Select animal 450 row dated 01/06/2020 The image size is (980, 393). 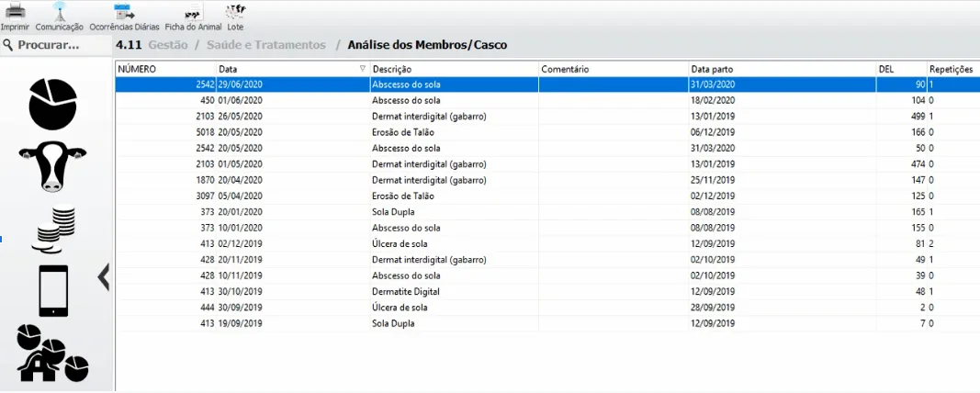pos(547,101)
